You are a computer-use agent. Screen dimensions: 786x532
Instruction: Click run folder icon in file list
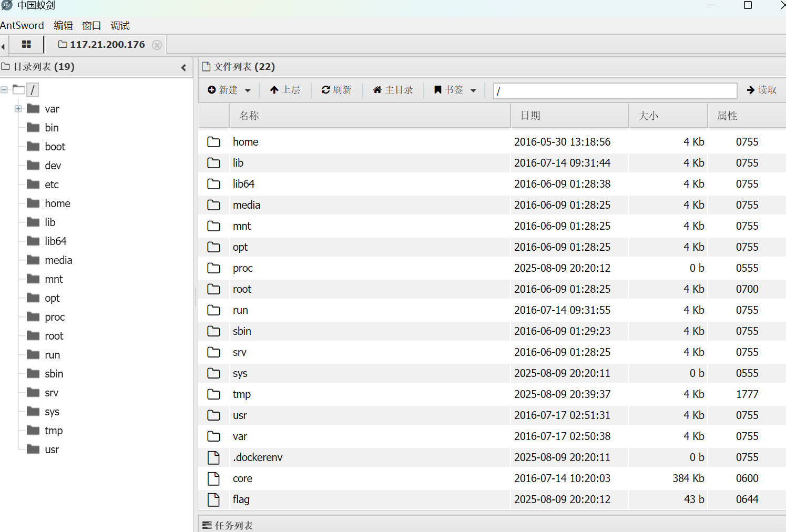pos(213,310)
